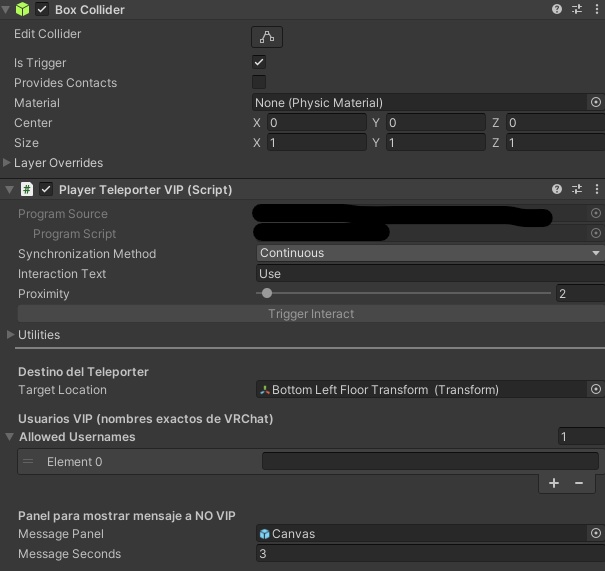Click the Size X value field

(x=316, y=143)
